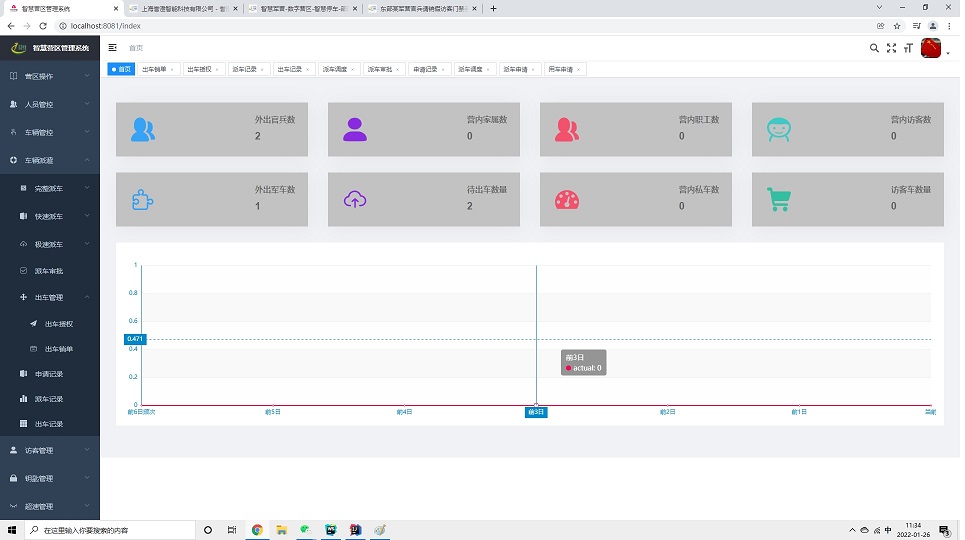Click the puzzle icon on 外出军车数 card

[x=143, y=199]
